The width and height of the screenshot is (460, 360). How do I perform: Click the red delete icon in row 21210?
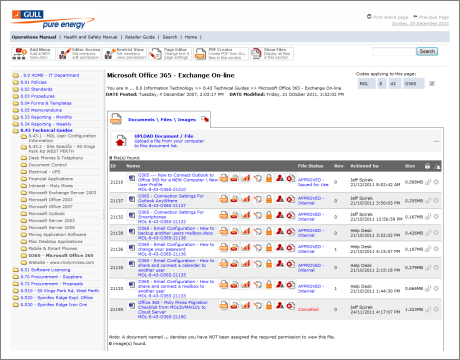point(291,179)
